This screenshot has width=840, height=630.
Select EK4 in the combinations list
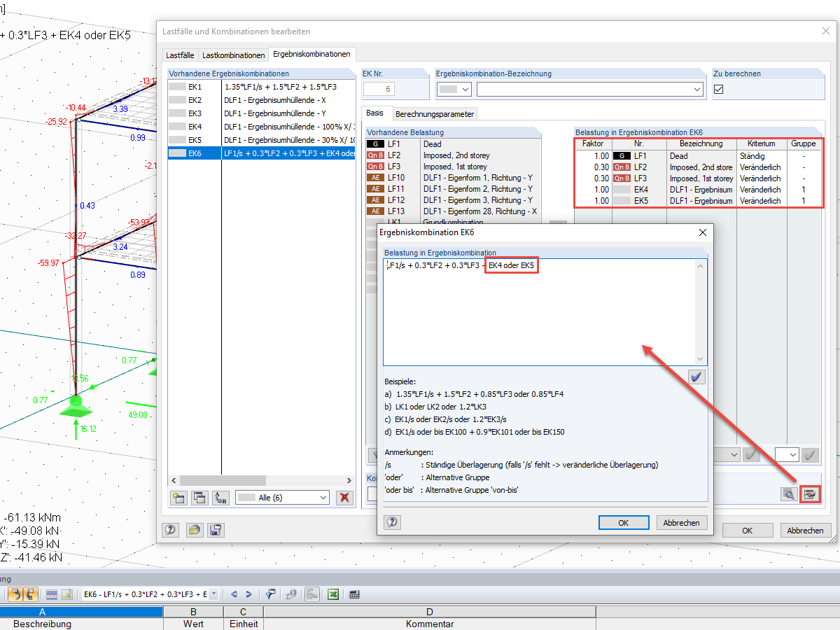click(261, 127)
